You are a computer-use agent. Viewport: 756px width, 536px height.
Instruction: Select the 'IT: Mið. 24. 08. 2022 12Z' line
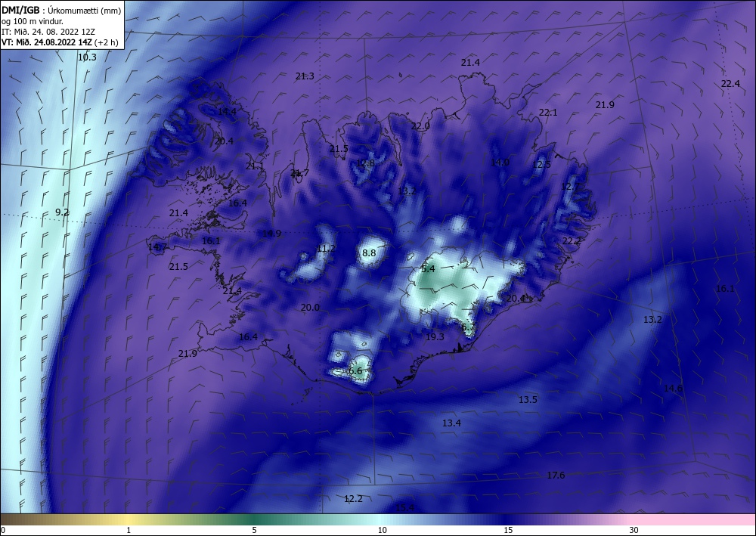[x=48, y=32]
